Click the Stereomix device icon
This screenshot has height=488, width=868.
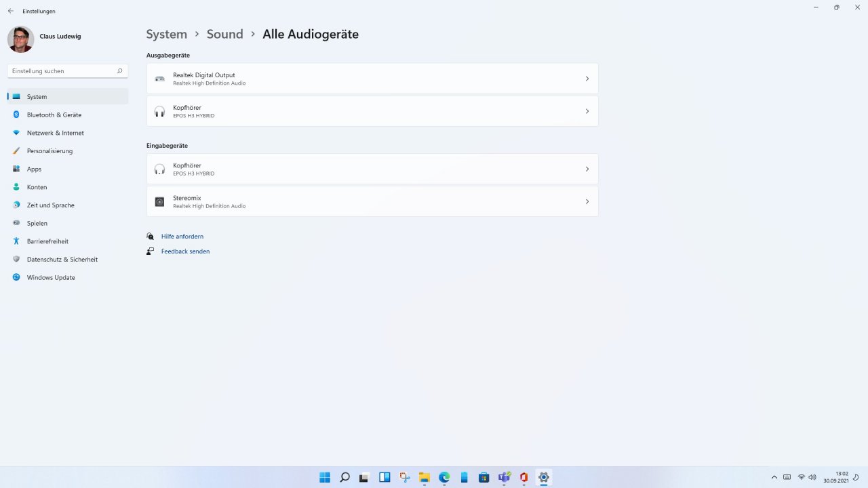point(159,201)
